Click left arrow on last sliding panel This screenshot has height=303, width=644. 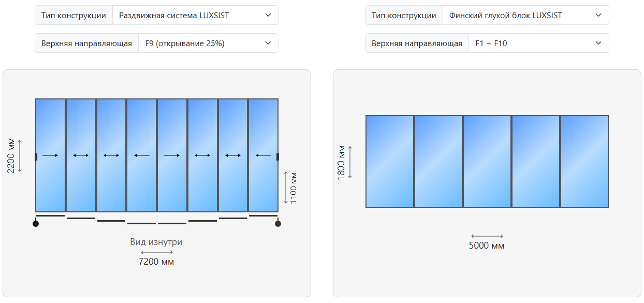click(x=263, y=155)
